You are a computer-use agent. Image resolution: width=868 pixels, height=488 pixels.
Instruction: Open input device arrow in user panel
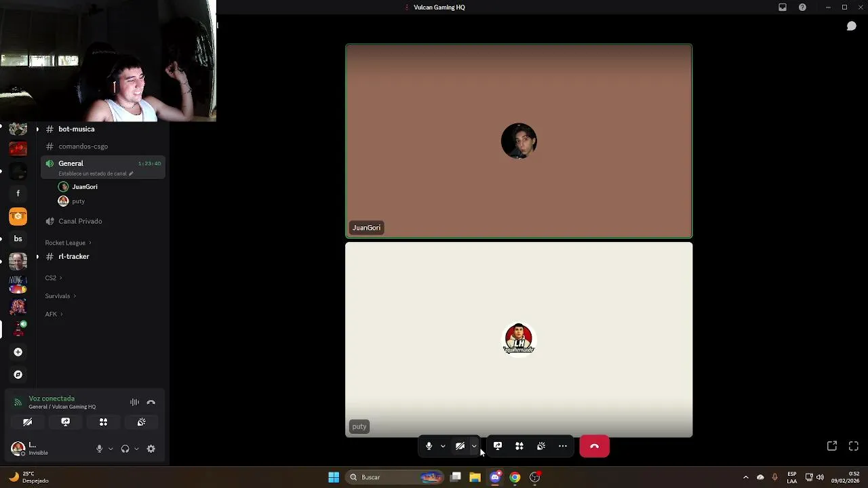tap(111, 449)
